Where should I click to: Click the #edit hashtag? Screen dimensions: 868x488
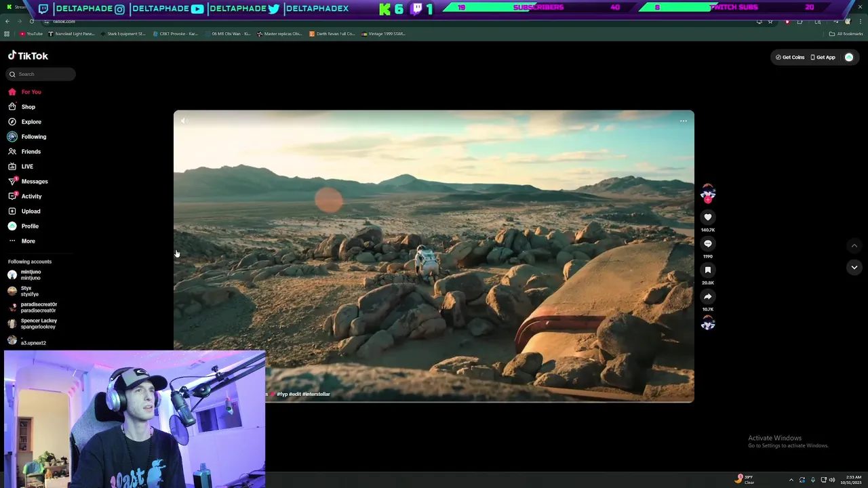click(294, 394)
